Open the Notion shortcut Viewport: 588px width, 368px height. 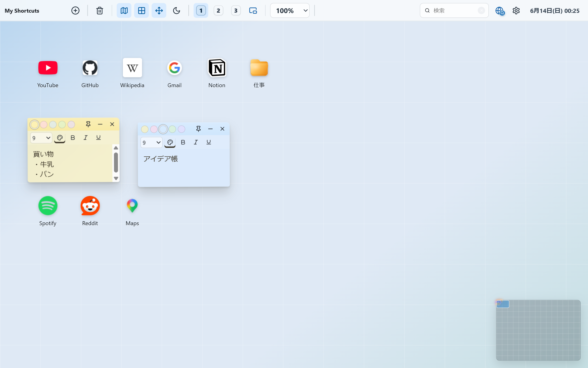[x=217, y=68]
